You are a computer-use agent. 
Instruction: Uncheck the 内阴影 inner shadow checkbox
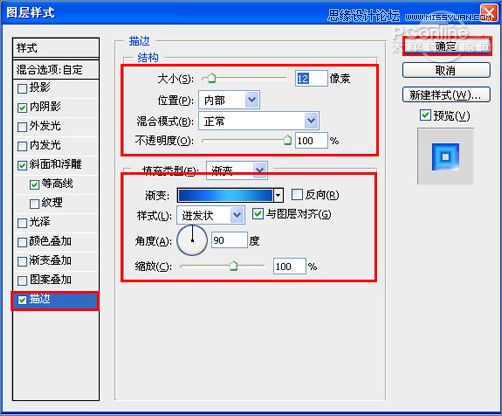(x=22, y=108)
